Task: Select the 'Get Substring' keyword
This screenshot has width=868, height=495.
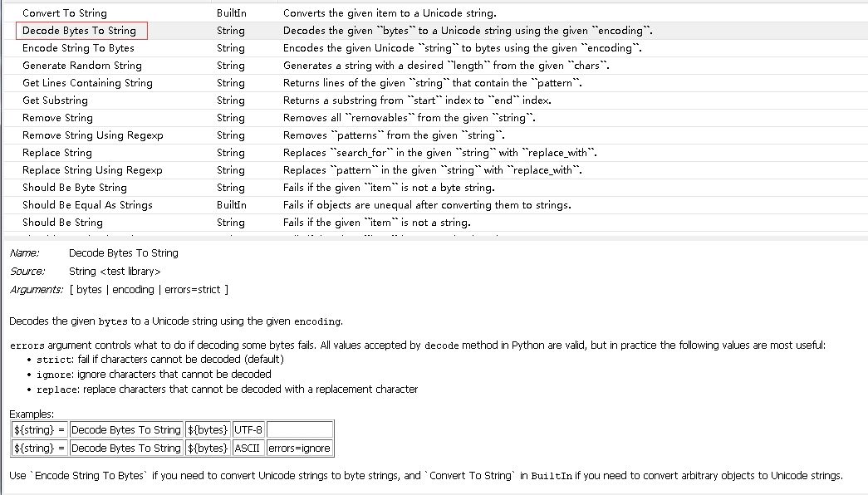Action: [x=55, y=100]
